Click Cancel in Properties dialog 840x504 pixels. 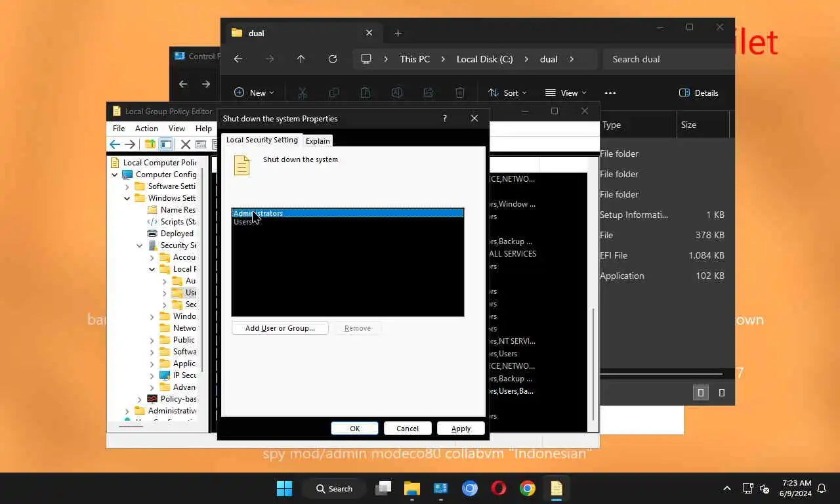click(408, 429)
